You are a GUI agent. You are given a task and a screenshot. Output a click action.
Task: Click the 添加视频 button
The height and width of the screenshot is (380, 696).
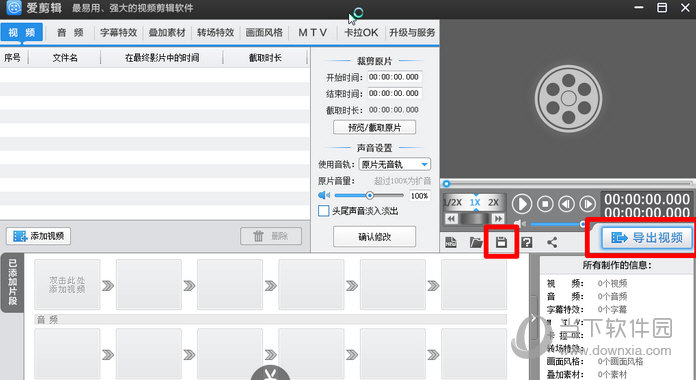(x=39, y=236)
